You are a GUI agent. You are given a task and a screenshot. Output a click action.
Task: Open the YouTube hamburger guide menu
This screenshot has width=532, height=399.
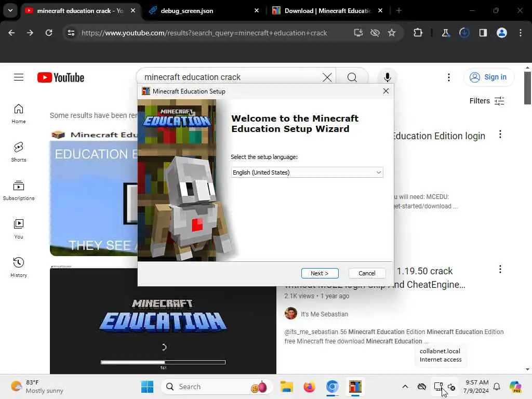click(x=19, y=77)
